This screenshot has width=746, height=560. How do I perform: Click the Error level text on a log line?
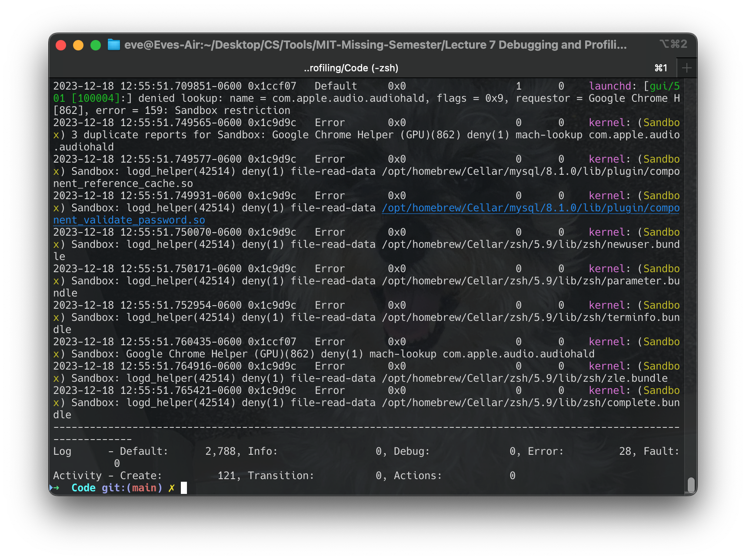330,122
